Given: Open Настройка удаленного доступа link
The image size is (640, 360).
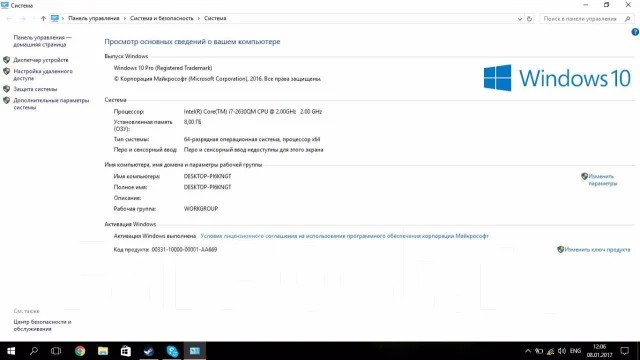Looking at the screenshot, I should (43, 75).
